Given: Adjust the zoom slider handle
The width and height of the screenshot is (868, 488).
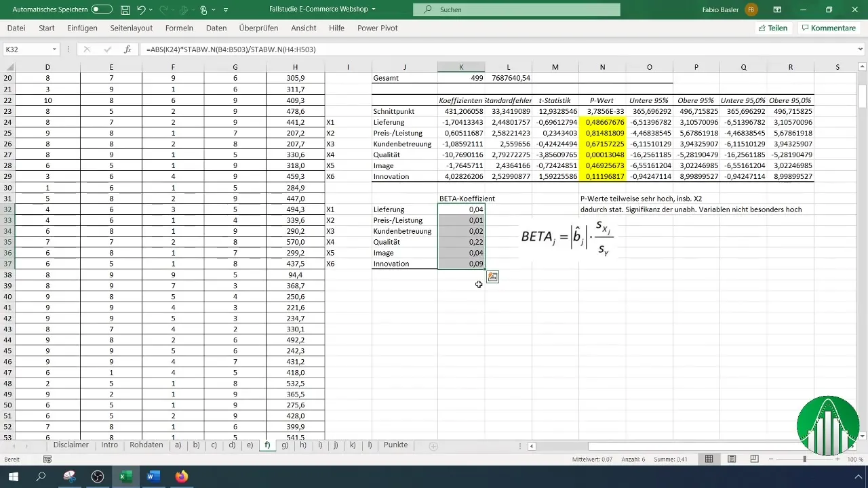Looking at the screenshot, I should click(804, 460).
